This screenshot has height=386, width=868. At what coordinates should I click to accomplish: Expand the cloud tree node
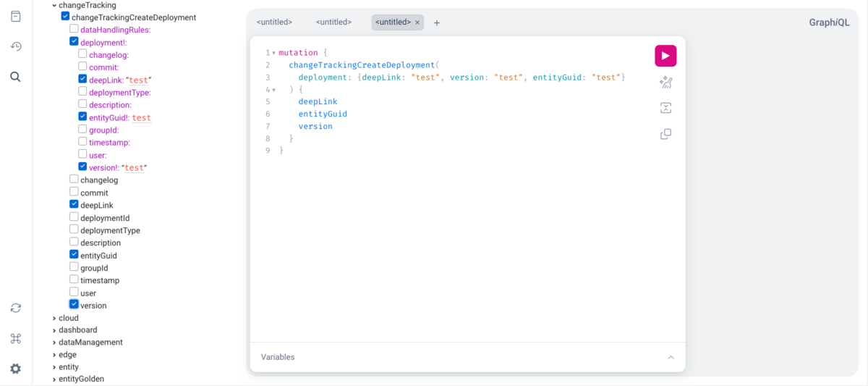click(x=54, y=318)
